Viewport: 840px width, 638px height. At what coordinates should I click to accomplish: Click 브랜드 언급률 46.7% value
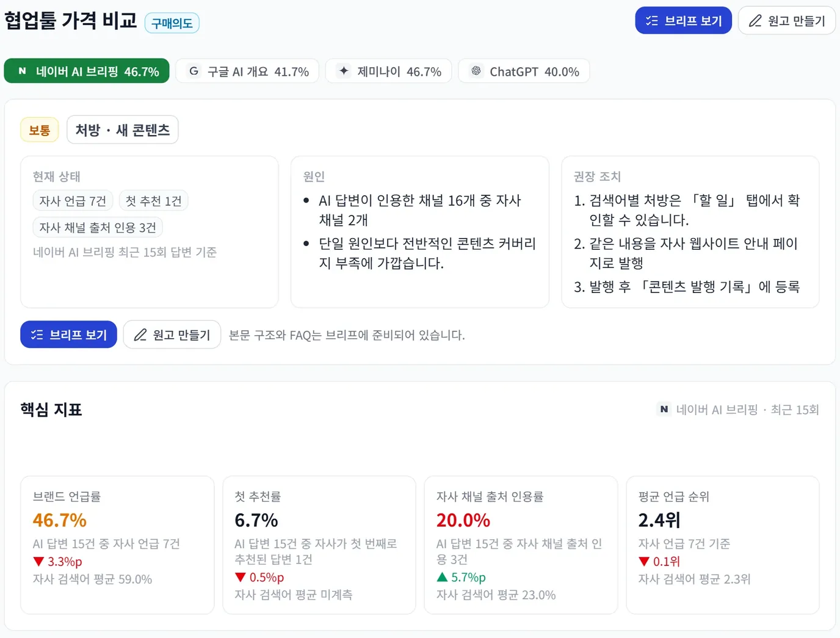tap(60, 520)
